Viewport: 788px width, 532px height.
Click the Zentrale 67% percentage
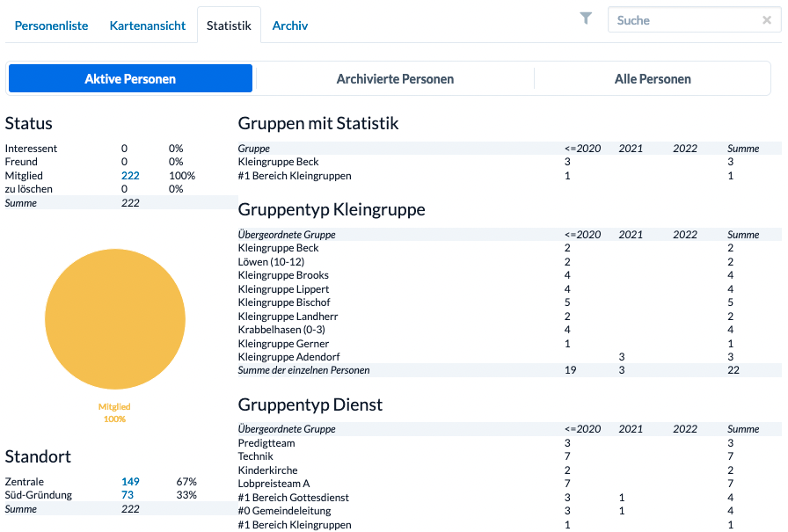point(186,482)
